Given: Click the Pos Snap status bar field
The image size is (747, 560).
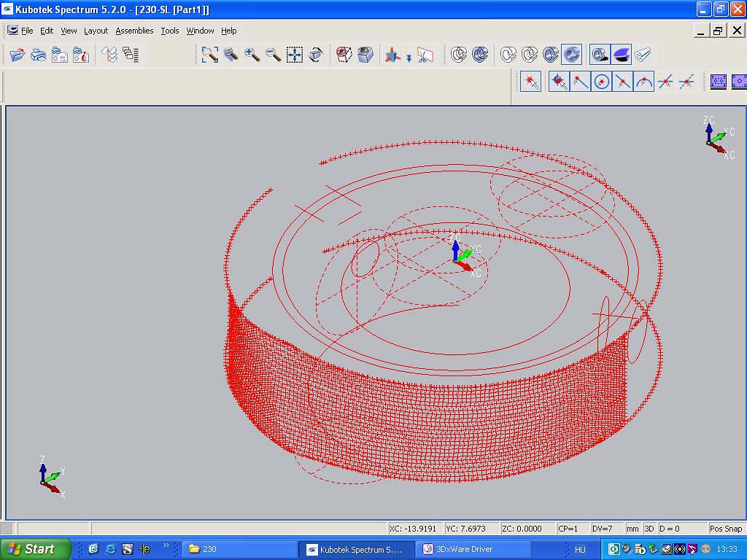Looking at the screenshot, I should (725, 529).
